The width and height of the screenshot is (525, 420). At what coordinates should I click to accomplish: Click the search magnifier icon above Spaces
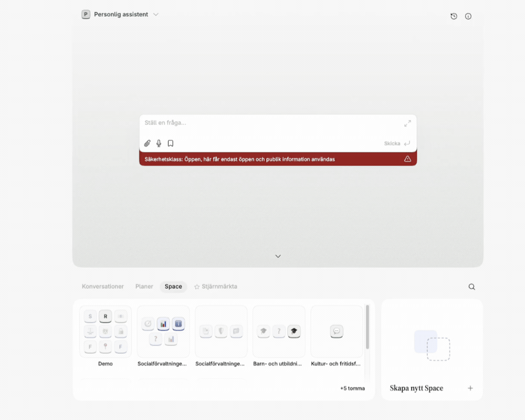pos(471,287)
